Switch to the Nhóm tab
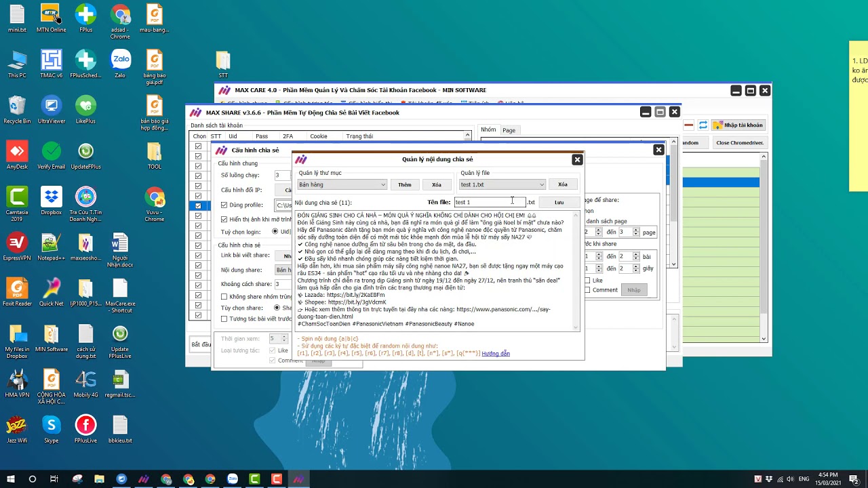The image size is (868, 488). click(488, 129)
